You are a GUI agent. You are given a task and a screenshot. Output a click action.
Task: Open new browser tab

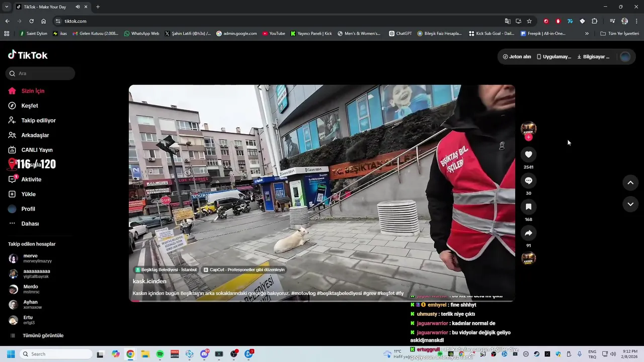click(98, 7)
